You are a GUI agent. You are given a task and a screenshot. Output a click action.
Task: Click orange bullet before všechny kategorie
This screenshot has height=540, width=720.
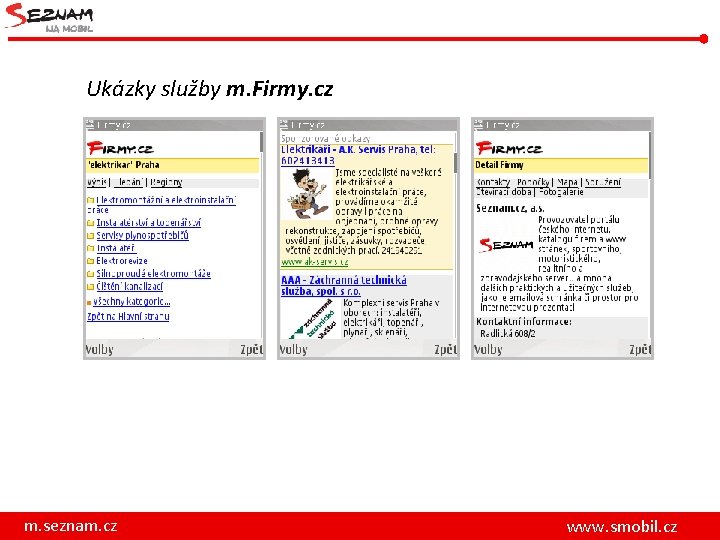89,303
